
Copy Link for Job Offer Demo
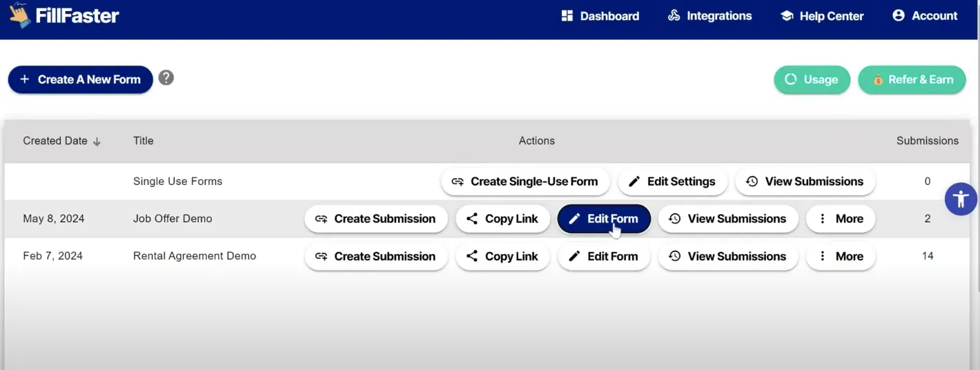pyautogui.click(x=502, y=219)
